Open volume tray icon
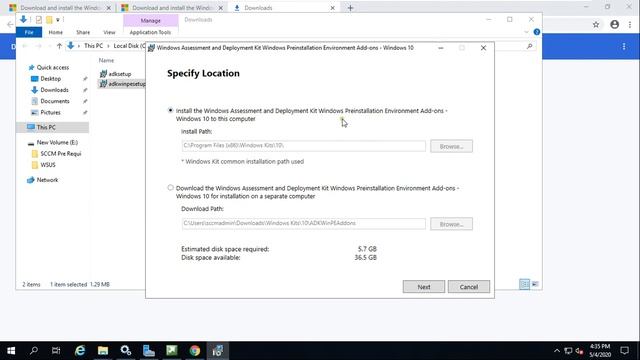640x360 pixels. tap(579, 351)
